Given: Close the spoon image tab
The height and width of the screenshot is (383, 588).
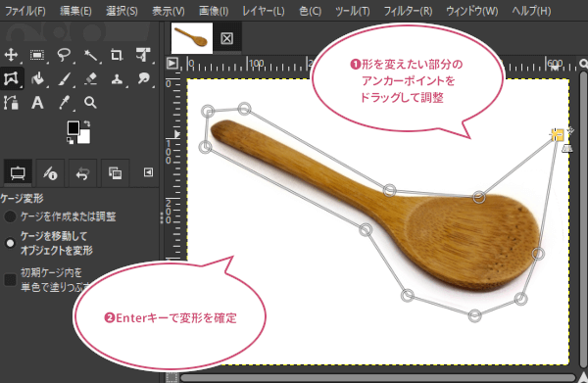Looking at the screenshot, I should 227,38.
